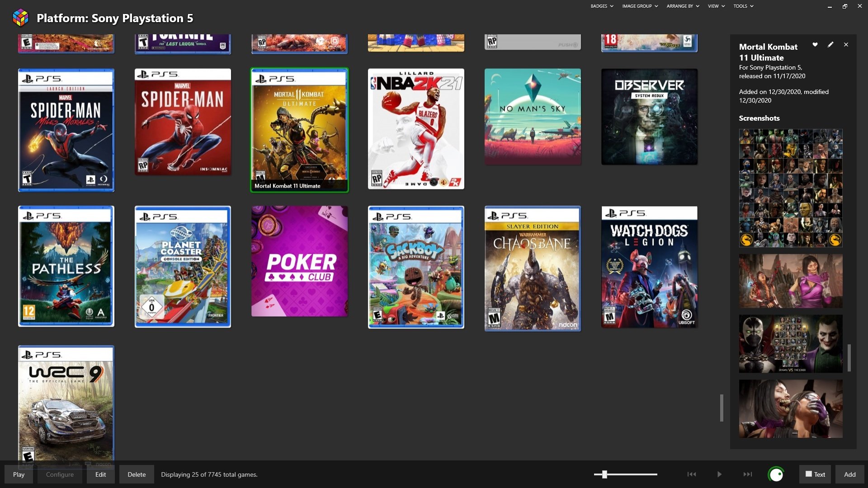Select Sackboy A Big Adventure cover

[x=416, y=267]
